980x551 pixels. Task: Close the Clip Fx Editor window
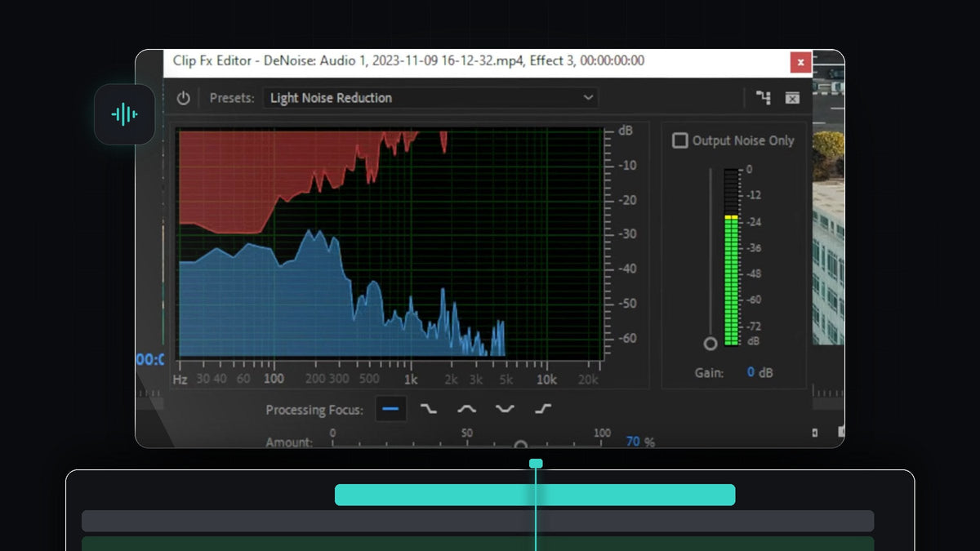click(x=800, y=62)
